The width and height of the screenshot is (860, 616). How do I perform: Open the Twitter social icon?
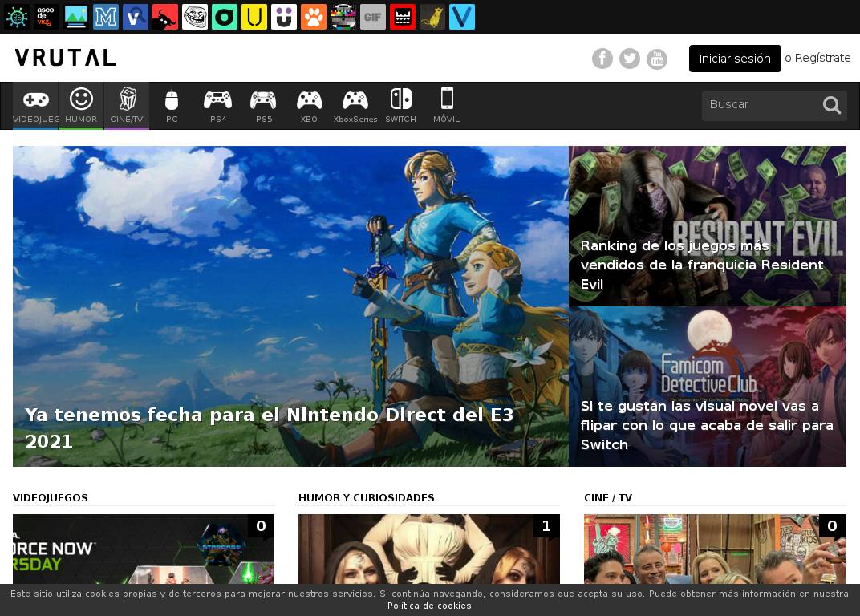tap(630, 59)
